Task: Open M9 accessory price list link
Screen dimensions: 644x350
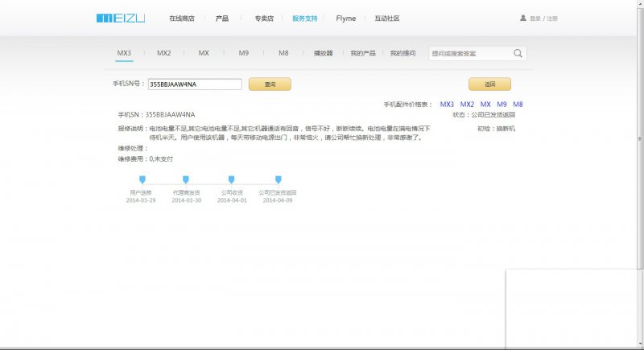Action: pyautogui.click(x=502, y=105)
